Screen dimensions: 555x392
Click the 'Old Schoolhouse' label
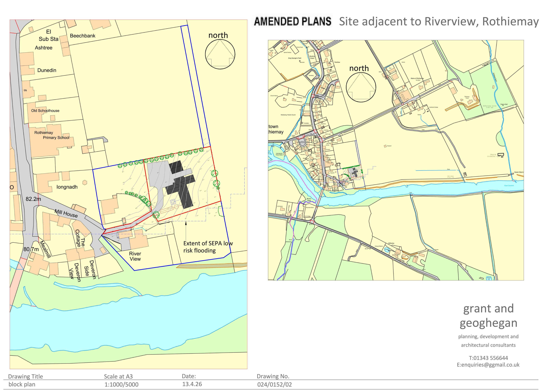click(x=45, y=111)
